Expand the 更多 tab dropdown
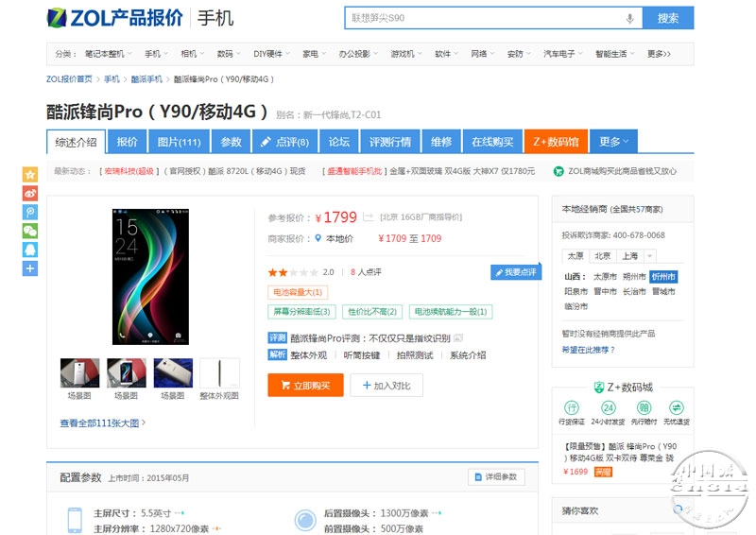Image resolution: width=756 pixels, height=535 pixels. [613, 142]
